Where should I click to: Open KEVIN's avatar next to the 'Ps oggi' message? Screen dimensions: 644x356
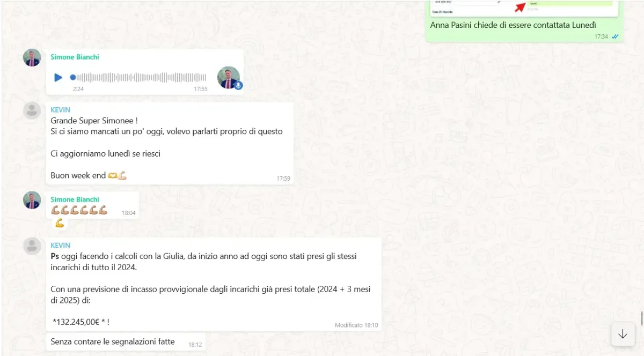point(32,246)
